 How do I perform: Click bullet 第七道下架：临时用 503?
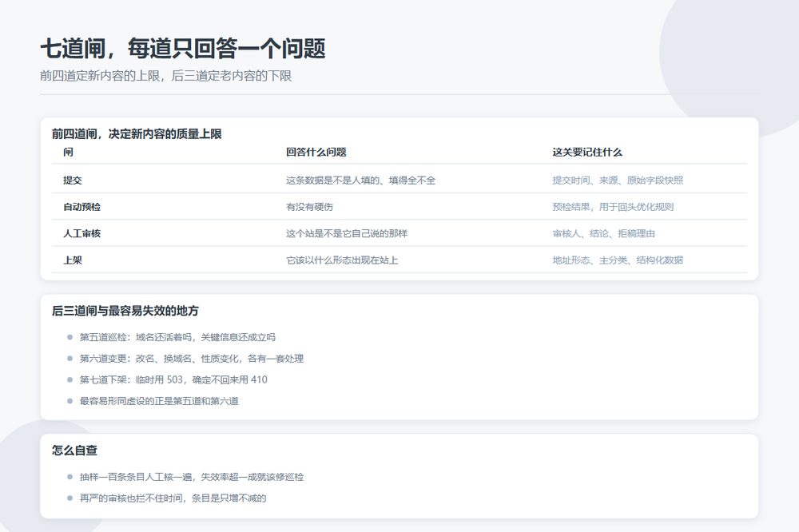coord(173,379)
